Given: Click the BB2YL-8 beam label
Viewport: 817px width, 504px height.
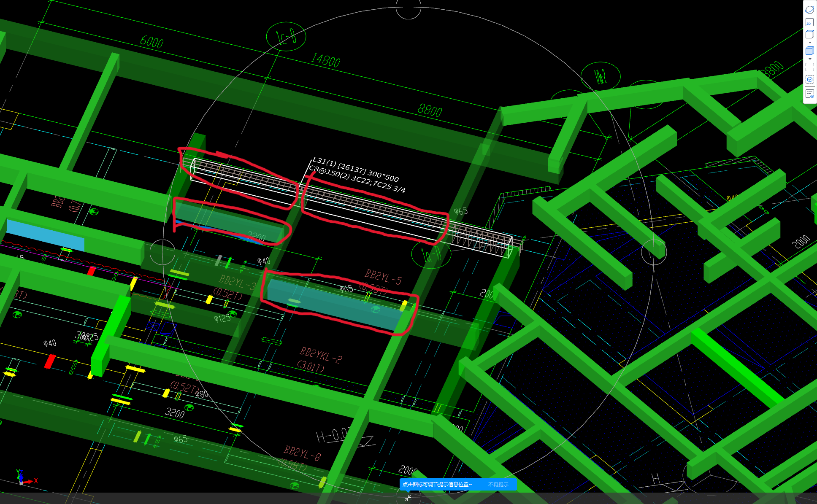Looking at the screenshot, I should pyautogui.click(x=302, y=453).
